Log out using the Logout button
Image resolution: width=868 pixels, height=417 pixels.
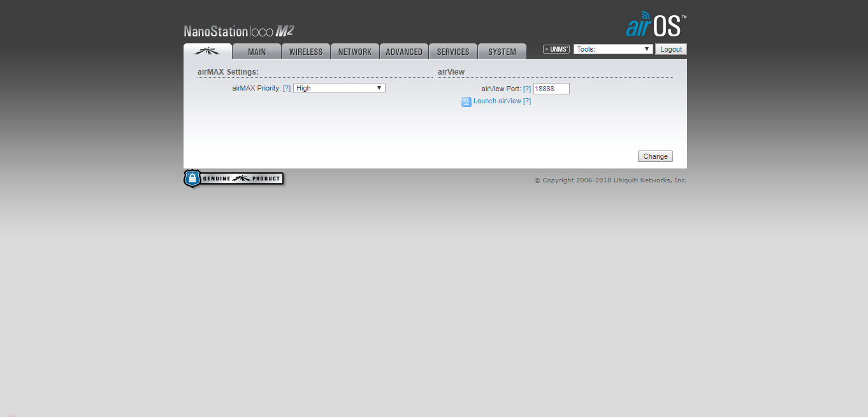671,49
